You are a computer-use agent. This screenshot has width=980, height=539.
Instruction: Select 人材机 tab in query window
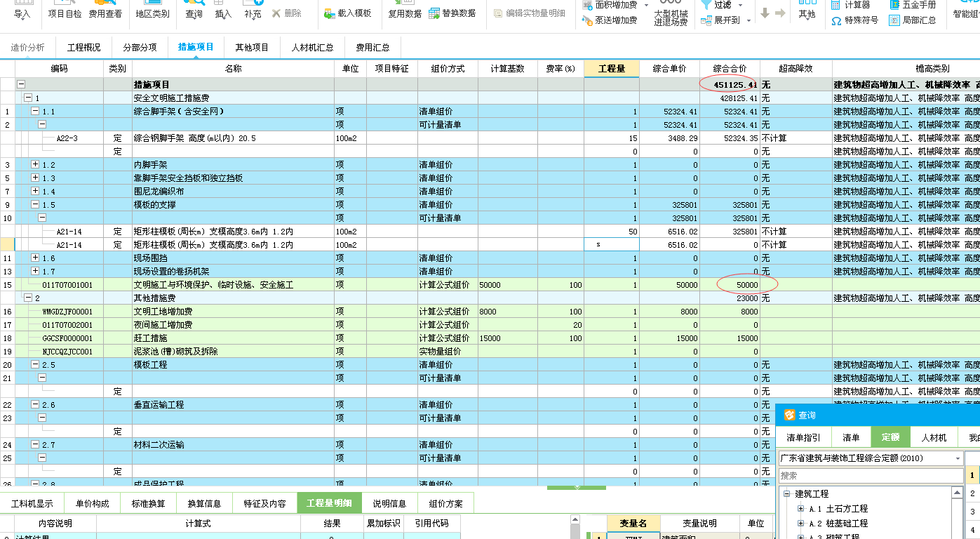click(x=934, y=437)
